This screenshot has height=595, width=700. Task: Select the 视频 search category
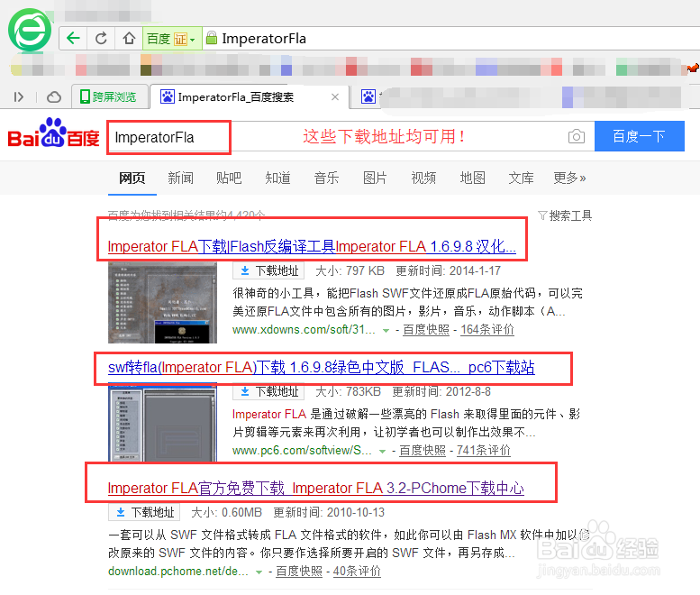[x=423, y=178]
